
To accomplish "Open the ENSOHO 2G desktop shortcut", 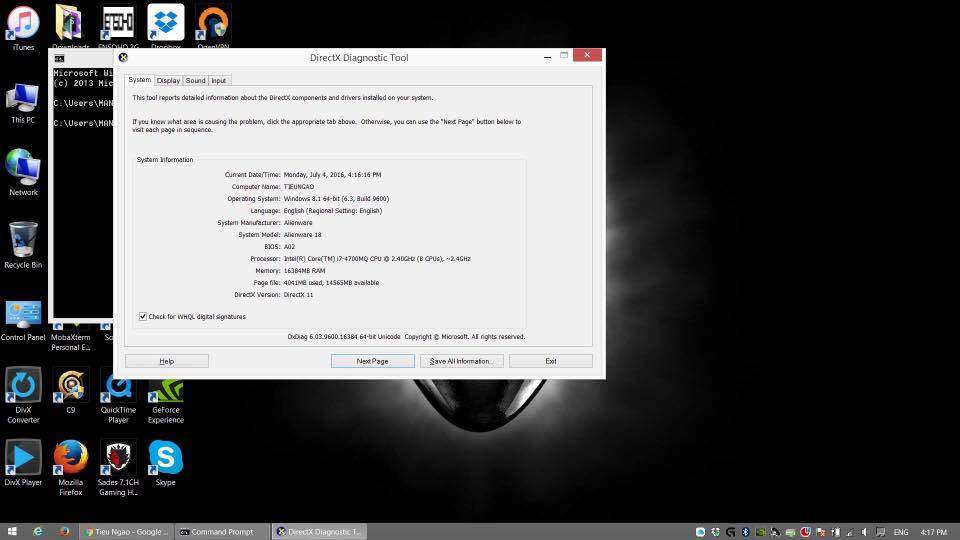I will (x=118, y=26).
